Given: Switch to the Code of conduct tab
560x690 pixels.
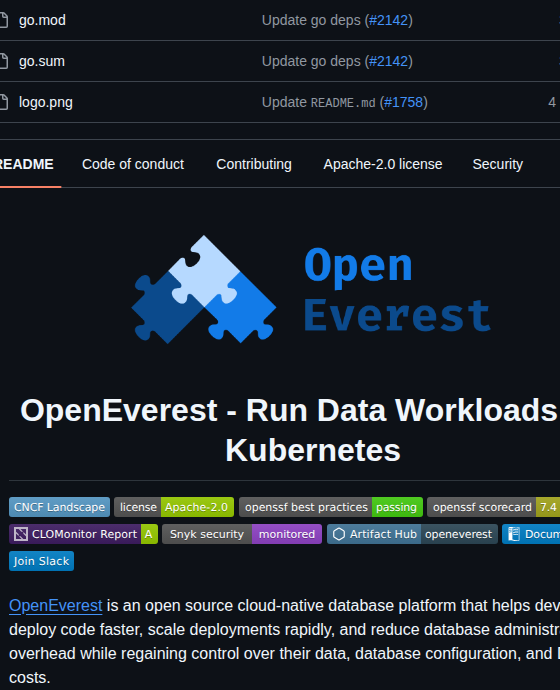Looking at the screenshot, I should tap(133, 164).
